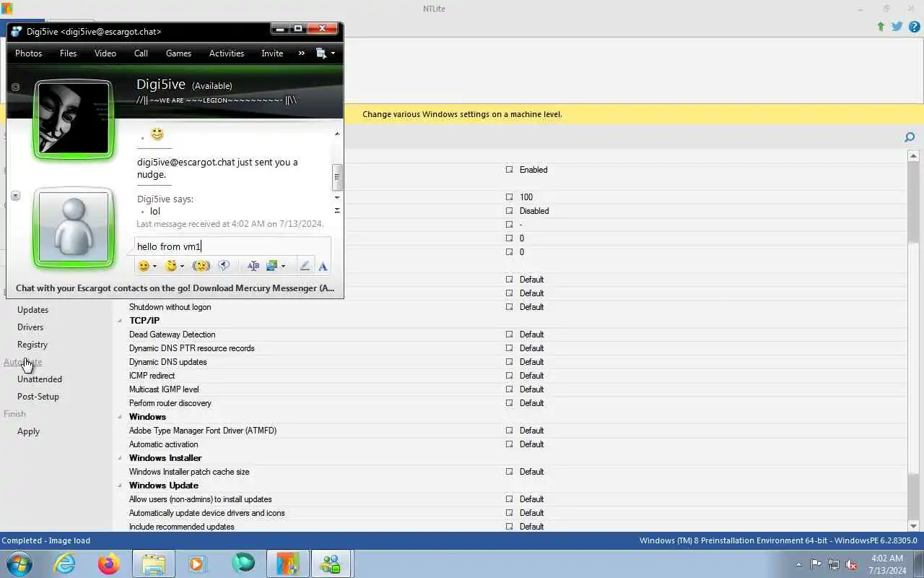This screenshot has height=578, width=924.
Task: Send a nudge using the shaking-face icon
Action: pyautogui.click(x=201, y=266)
